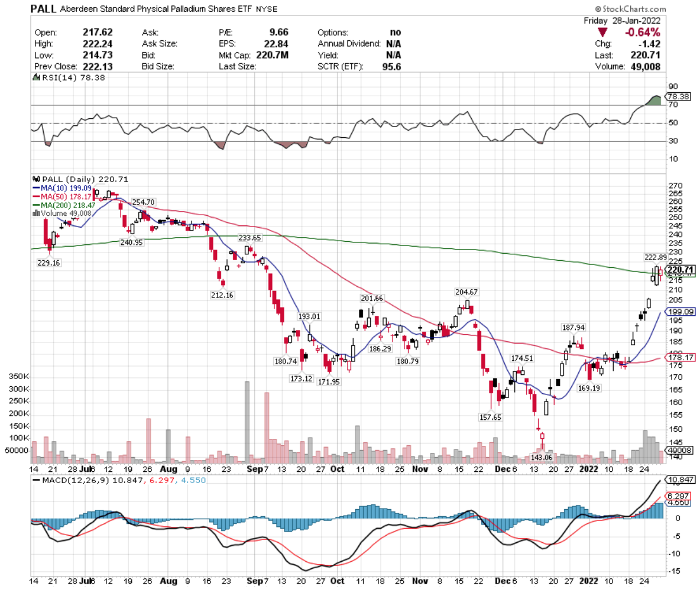Click the Options value no
The height and width of the screenshot is (589, 700).
coord(396,32)
